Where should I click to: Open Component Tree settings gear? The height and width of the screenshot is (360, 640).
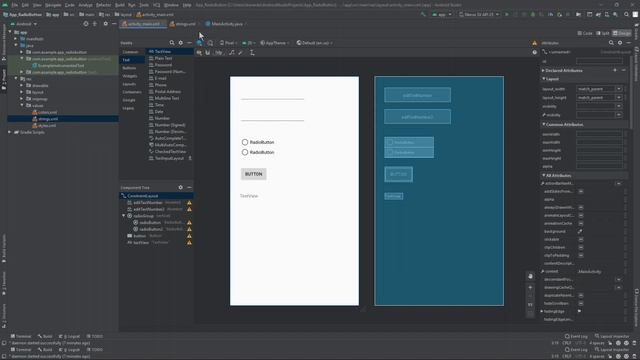(180, 187)
